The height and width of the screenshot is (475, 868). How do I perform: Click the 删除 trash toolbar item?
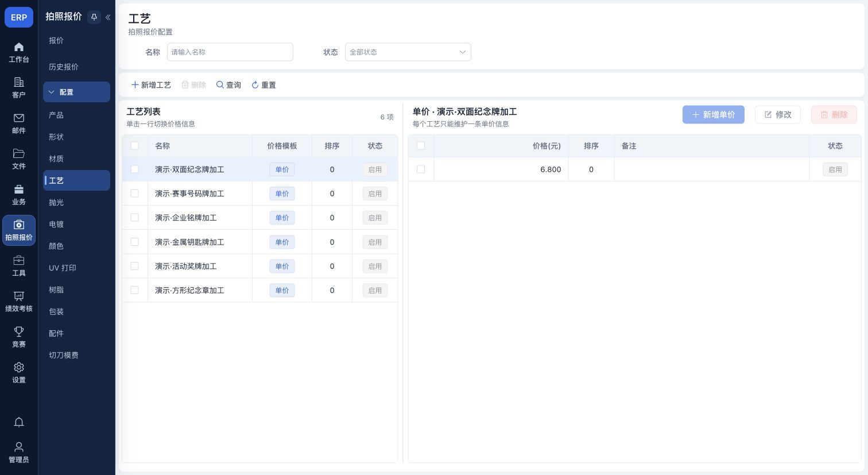(193, 85)
